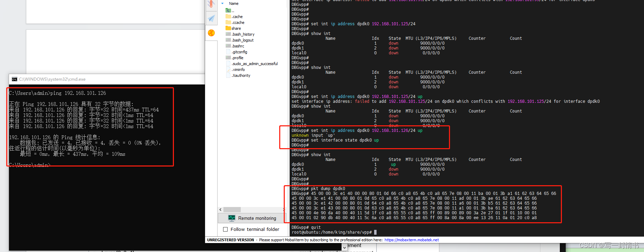This screenshot has width=644, height=252.
Task: Select the .bash_logout file
Action: coord(240,40)
